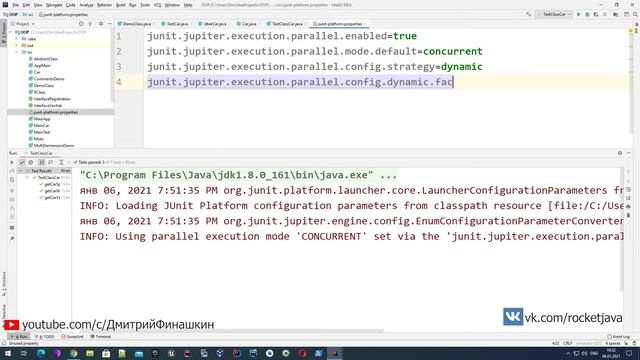The width and height of the screenshot is (640, 360).
Task: Click expand all tests icon in Run toolbar
Action: click(x=61, y=162)
